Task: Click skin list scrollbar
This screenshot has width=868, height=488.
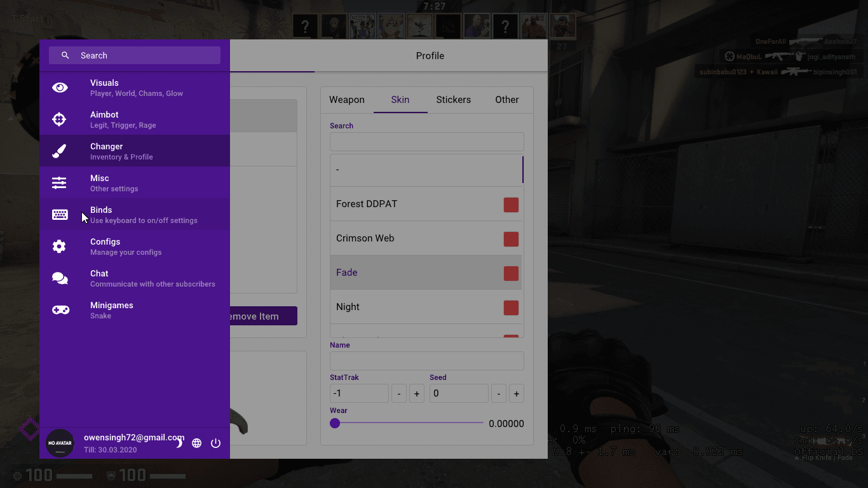Action: point(523,170)
